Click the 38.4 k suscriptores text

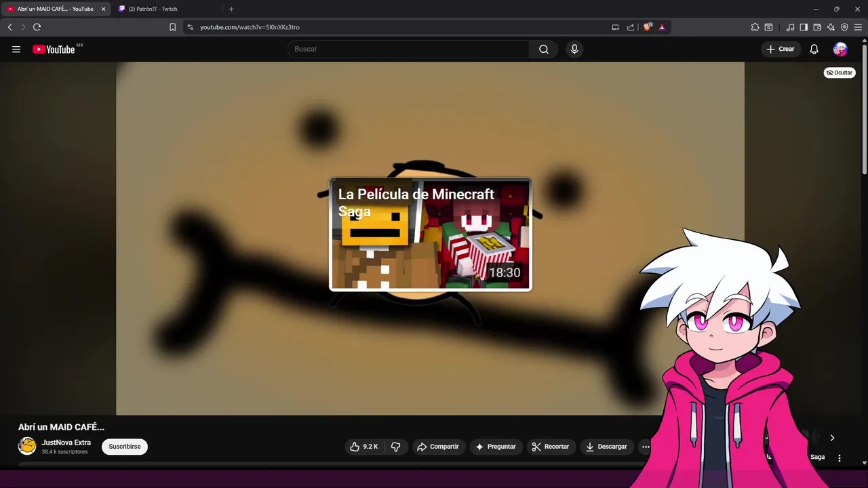pyautogui.click(x=65, y=452)
